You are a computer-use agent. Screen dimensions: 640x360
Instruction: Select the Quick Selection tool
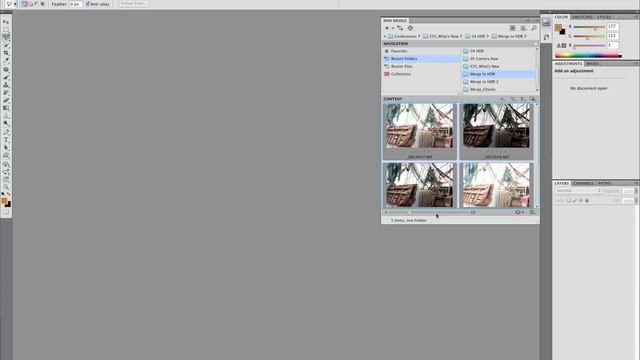pos(6,45)
